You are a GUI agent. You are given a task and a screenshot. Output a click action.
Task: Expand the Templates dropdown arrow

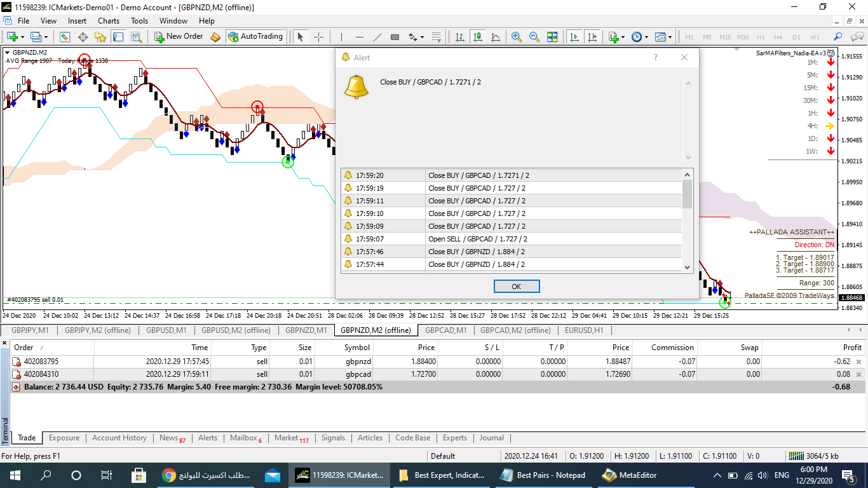coord(670,37)
